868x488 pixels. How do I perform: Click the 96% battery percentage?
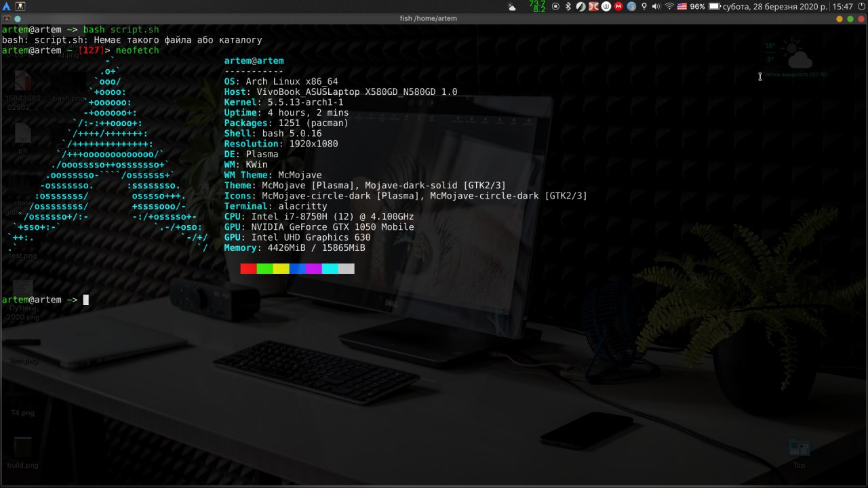point(698,6)
